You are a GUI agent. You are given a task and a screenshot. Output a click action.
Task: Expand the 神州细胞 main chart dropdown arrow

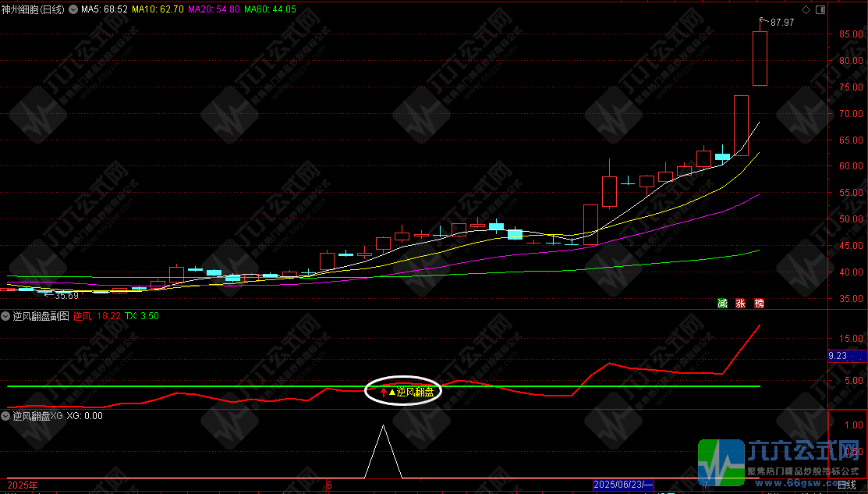click(5, 9)
